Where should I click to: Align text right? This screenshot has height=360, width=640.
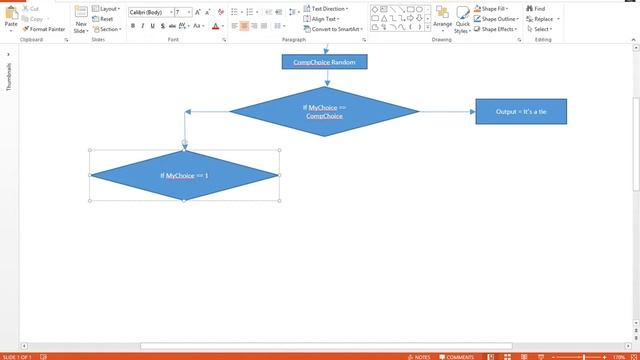[x=254, y=26]
